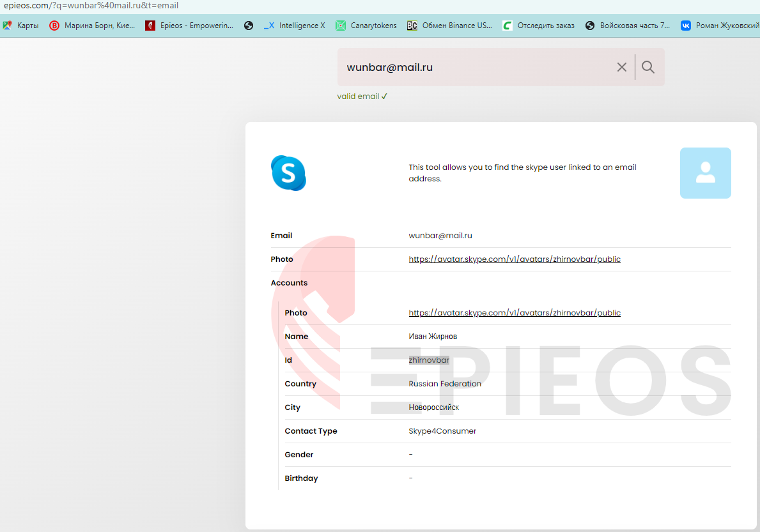
Task: Open the VK Роман Жуковский bookmark
Action: [x=720, y=26]
